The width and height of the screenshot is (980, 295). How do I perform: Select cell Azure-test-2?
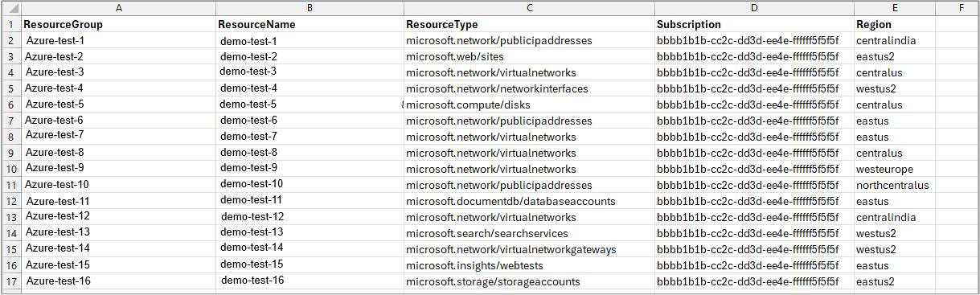click(x=119, y=56)
